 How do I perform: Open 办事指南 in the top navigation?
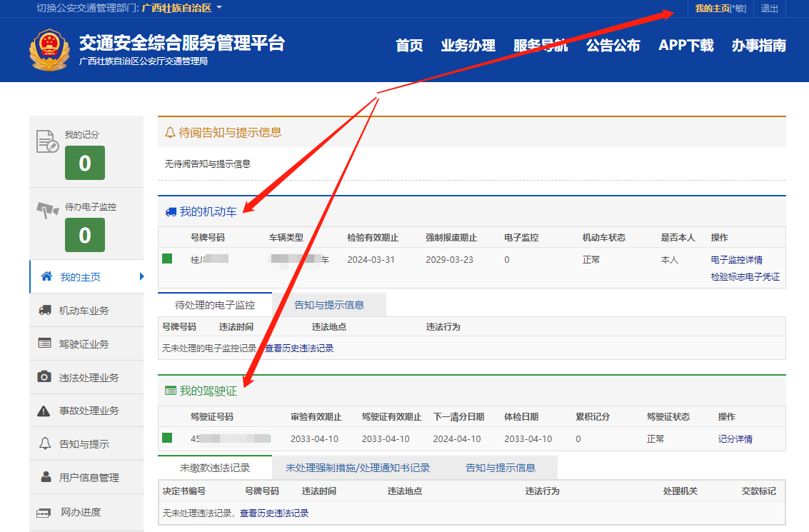click(x=758, y=46)
